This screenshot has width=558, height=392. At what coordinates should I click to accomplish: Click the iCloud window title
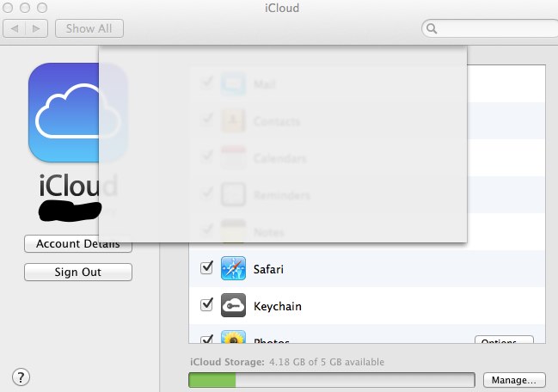point(282,8)
